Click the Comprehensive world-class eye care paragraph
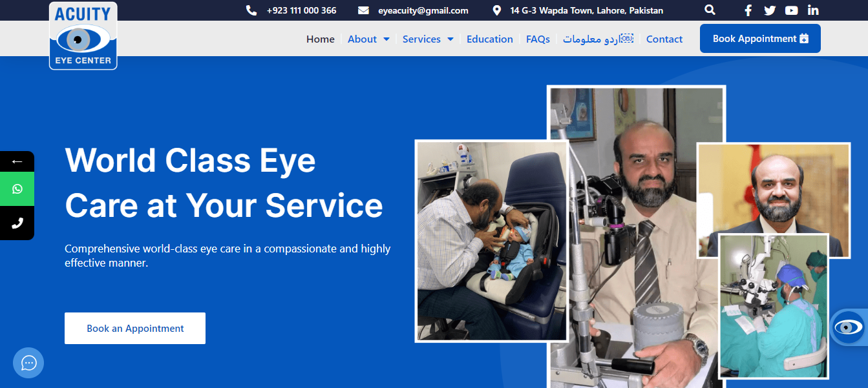This screenshot has width=868, height=388. click(x=228, y=256)
